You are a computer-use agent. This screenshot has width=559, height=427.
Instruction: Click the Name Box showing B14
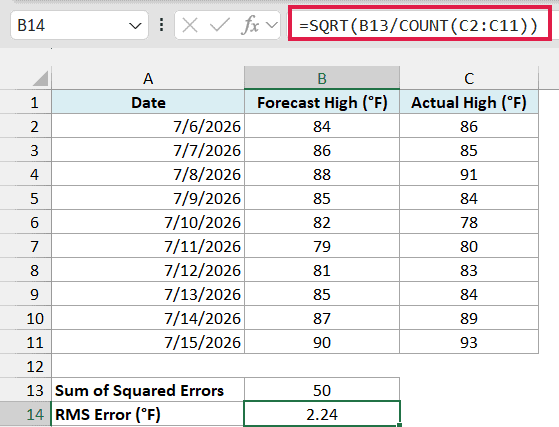(x=79, y=25)
